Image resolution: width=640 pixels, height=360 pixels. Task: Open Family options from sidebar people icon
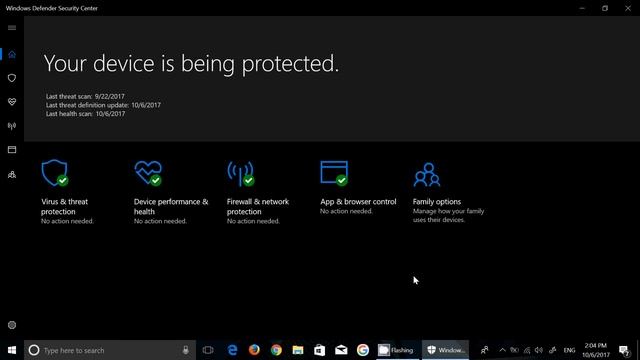tap(12, 175)
